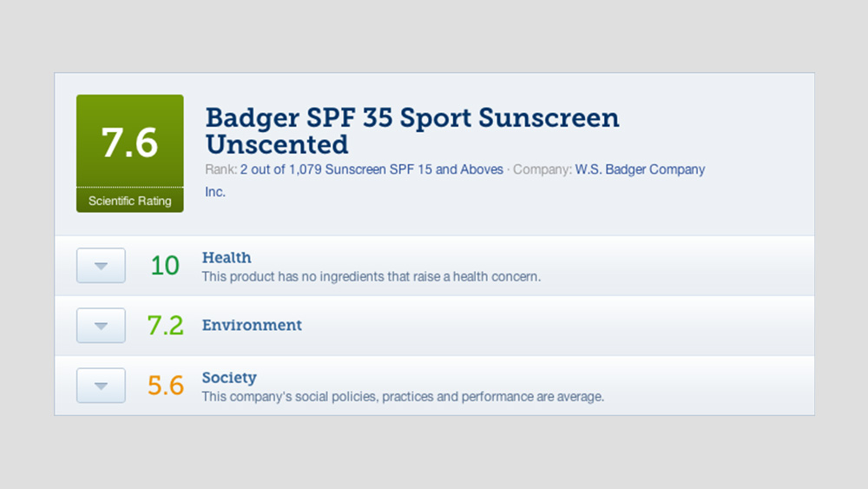Click the Society heading
This screenshot has width=868, height=489.
(229, 378)
